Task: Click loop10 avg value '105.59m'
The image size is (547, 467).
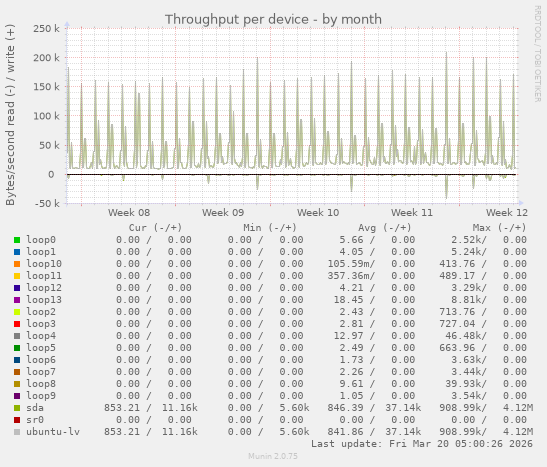Action: [x=348, y=264]
